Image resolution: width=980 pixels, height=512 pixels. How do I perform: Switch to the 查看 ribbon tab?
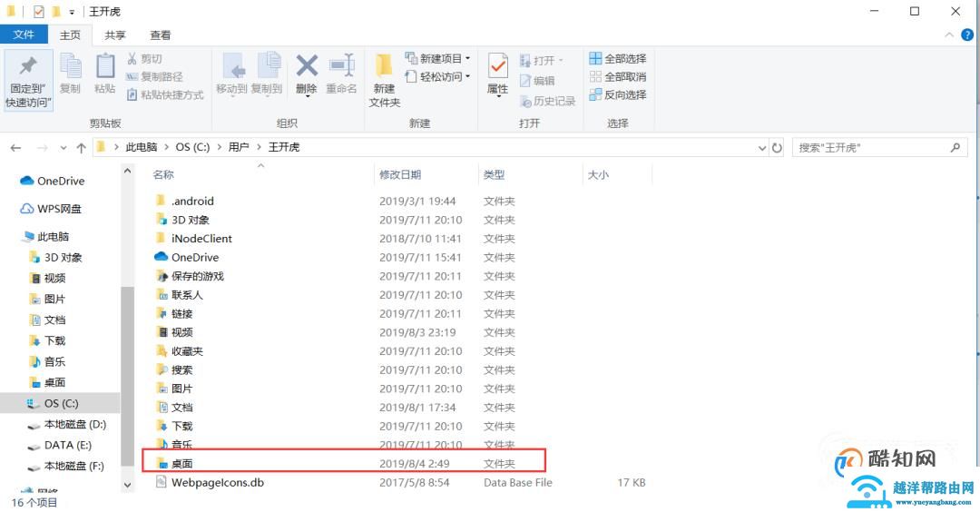(160, 35)
